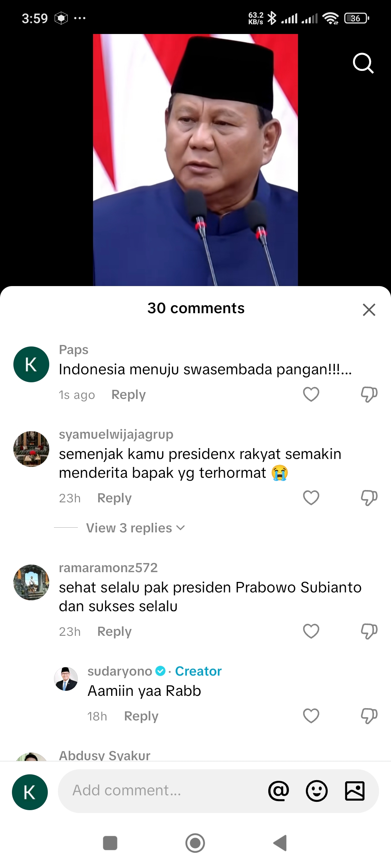This screenshot has width=391, height=868.
Task: Insert a mention with the @ icon
Action: tap(278, 791)
